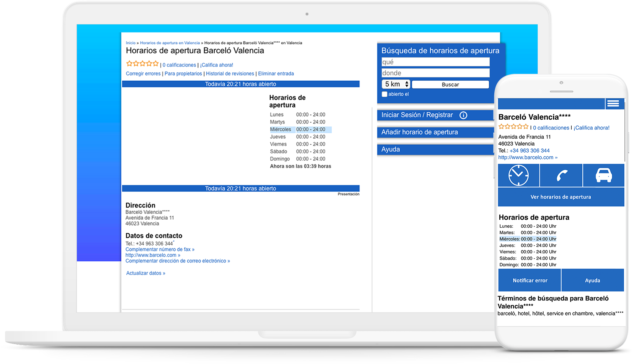Click 'Complementar número de fax' link
This screenshot has height=364, width=632.
[160, 249]
